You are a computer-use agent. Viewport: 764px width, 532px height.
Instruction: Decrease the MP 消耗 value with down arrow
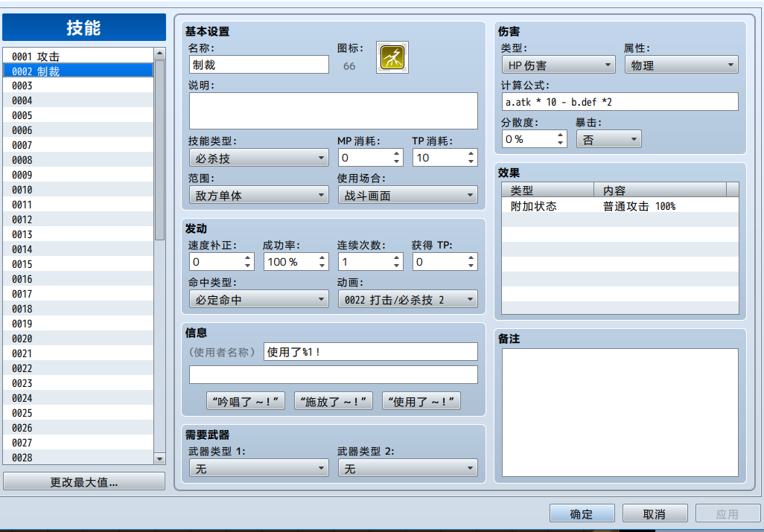(396, 161)
